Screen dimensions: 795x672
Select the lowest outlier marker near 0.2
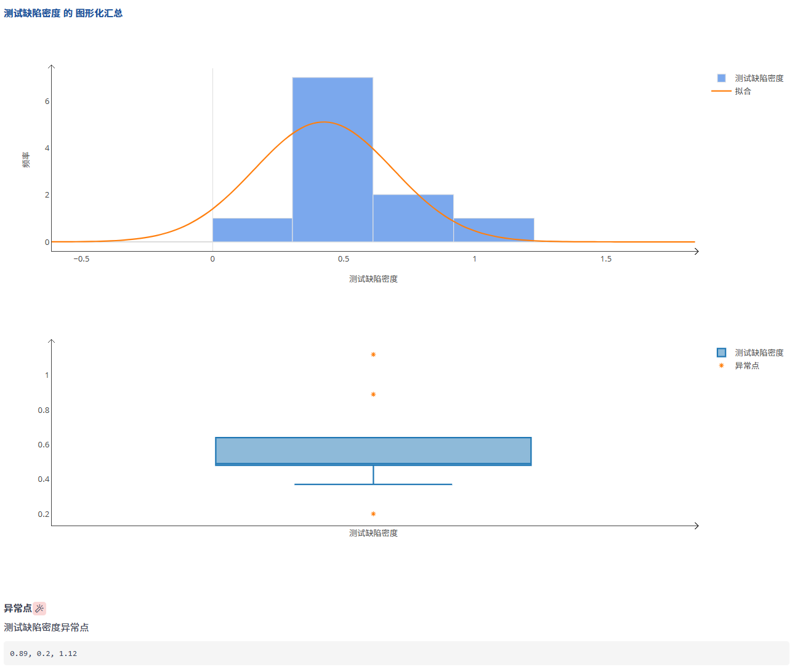373,514
